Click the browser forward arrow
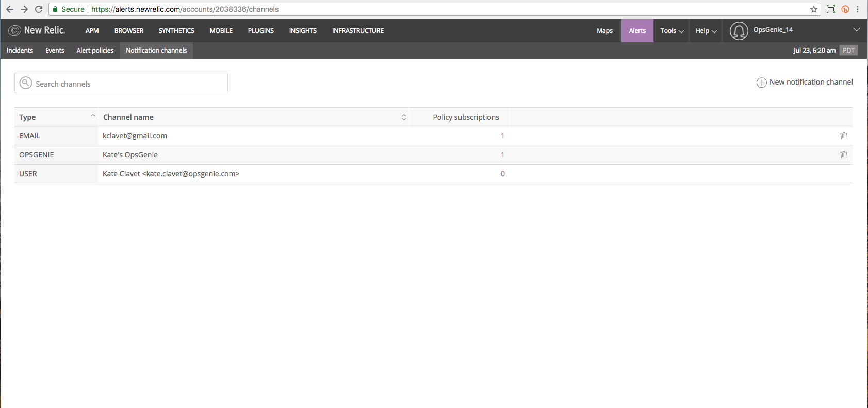The image size is (868, 408). (x=24, y=9)
